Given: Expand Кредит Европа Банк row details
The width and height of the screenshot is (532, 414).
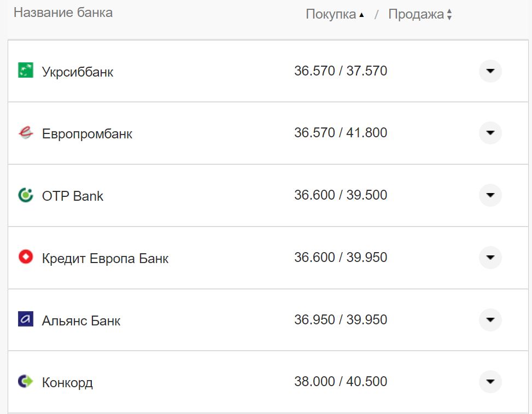Looking at the screenshot, I should pos(490,258).
